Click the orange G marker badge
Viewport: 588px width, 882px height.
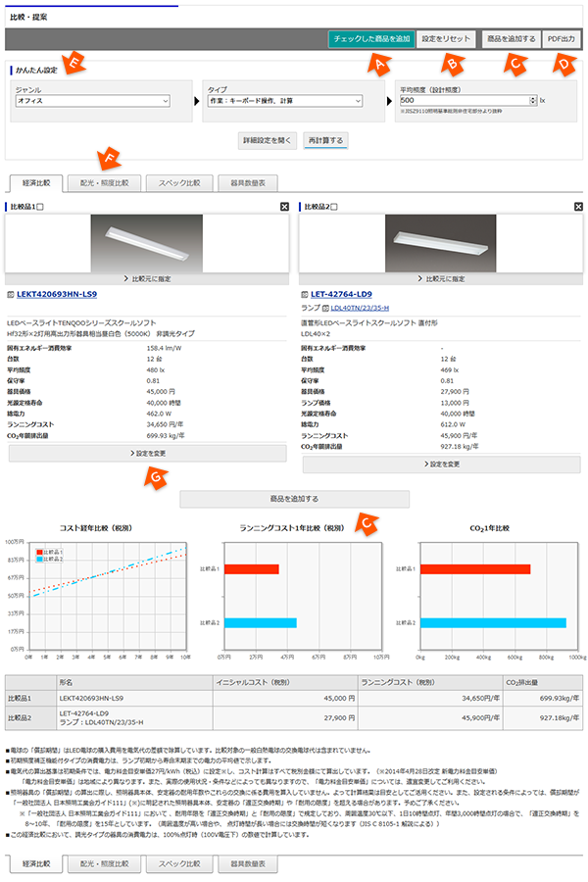156,475
